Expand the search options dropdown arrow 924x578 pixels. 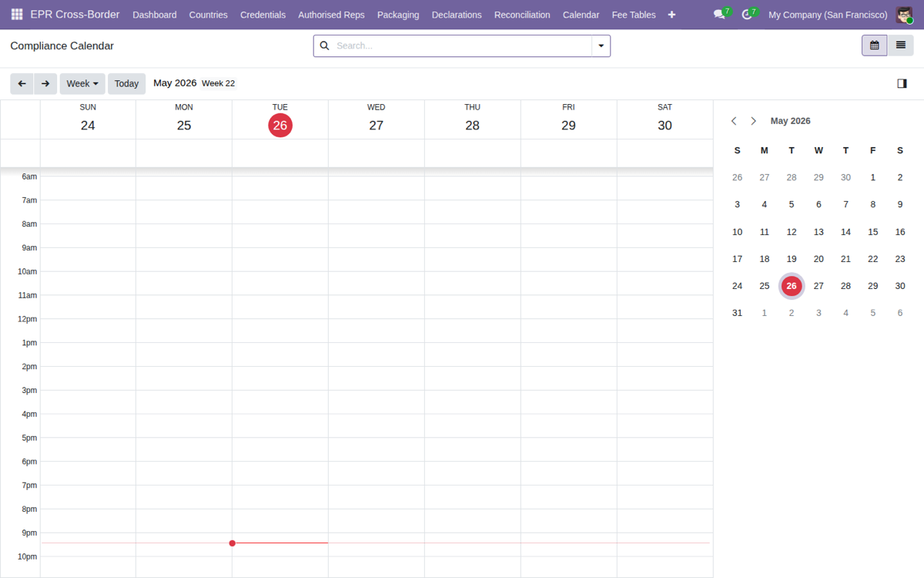[601, 45]
